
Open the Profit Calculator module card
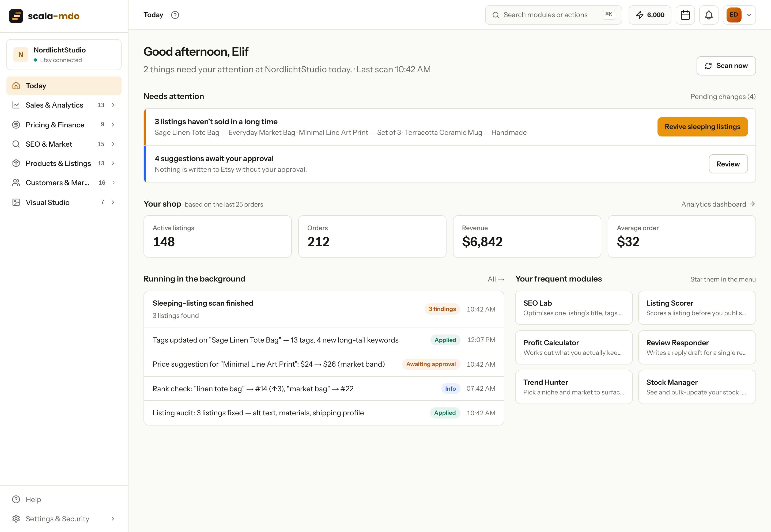574,347
